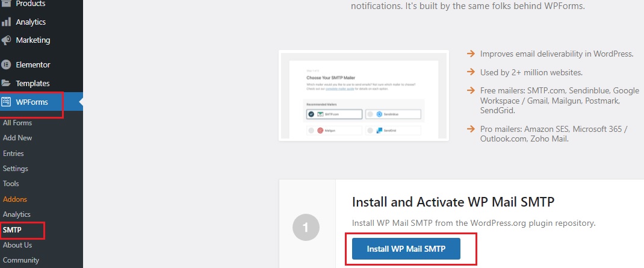Open the About Us submenu

[17, 245]
